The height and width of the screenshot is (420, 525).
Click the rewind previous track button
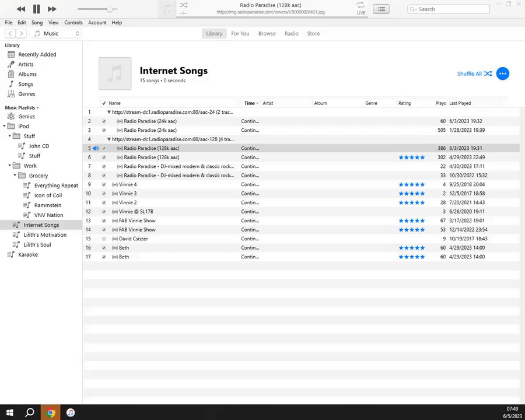[x=21, y=9]
